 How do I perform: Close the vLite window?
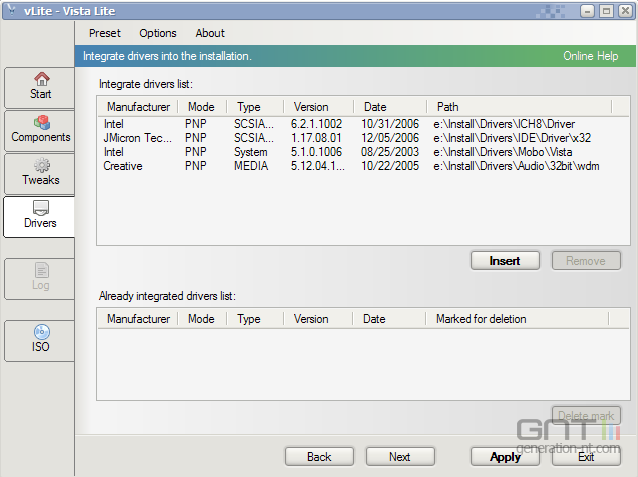tap(625, 11)
